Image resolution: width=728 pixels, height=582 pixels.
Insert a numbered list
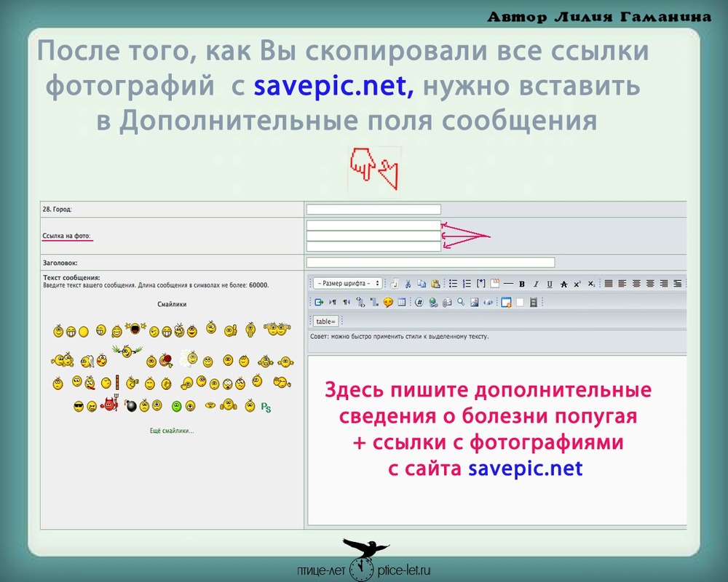coord(467,284)
